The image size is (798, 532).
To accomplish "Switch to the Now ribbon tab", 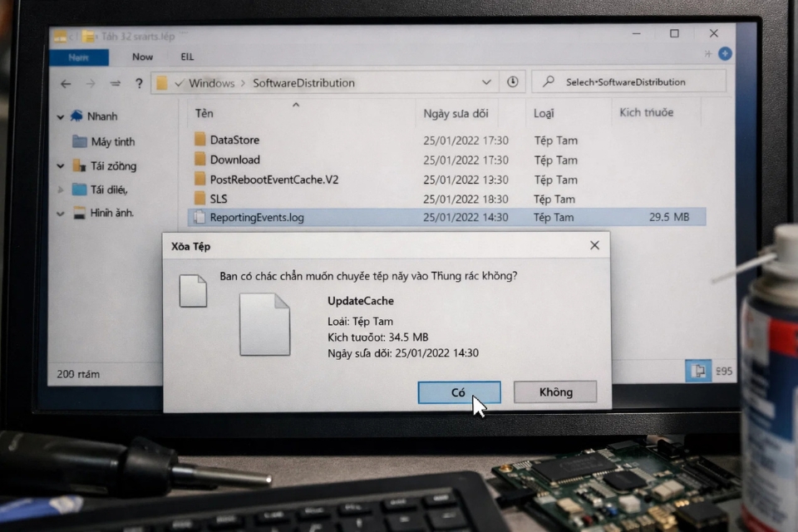I will click(x=142, y=57).
